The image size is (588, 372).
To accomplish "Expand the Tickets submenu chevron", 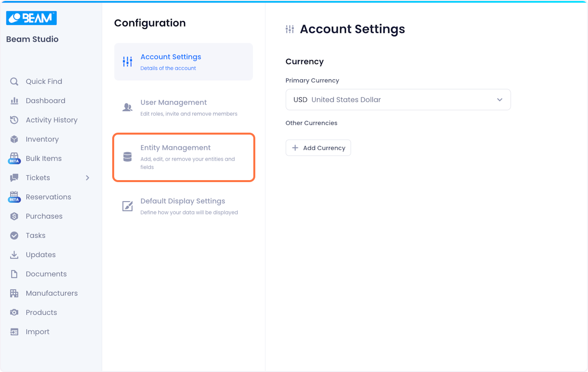I will [x=88, y=178].
